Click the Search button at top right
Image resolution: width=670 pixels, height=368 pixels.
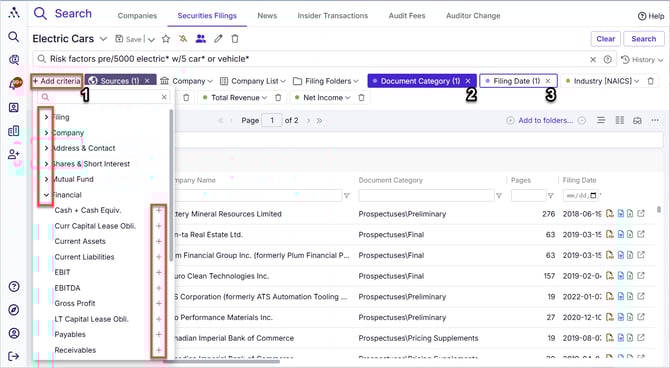(644, 39)
